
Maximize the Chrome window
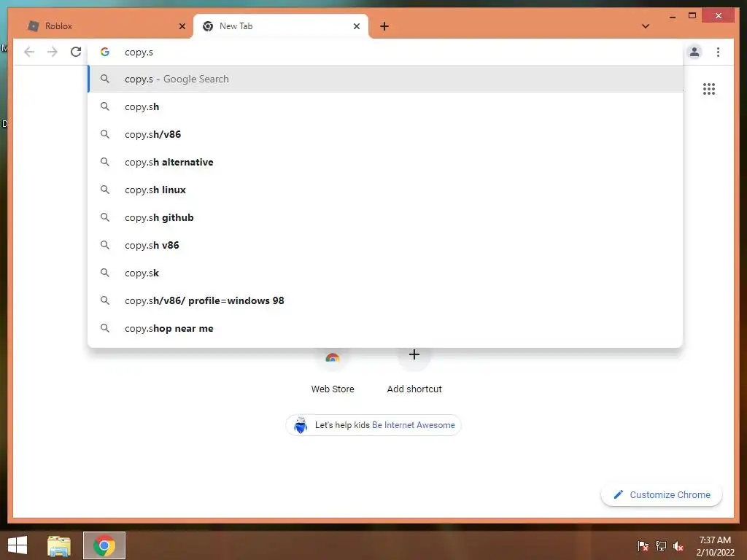[x=692, y=16]
